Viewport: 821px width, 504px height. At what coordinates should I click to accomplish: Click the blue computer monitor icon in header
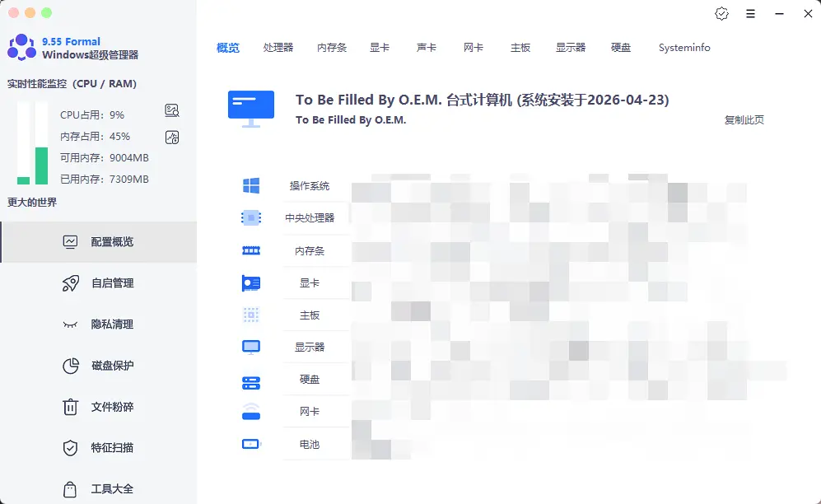(x=251, y=109)
